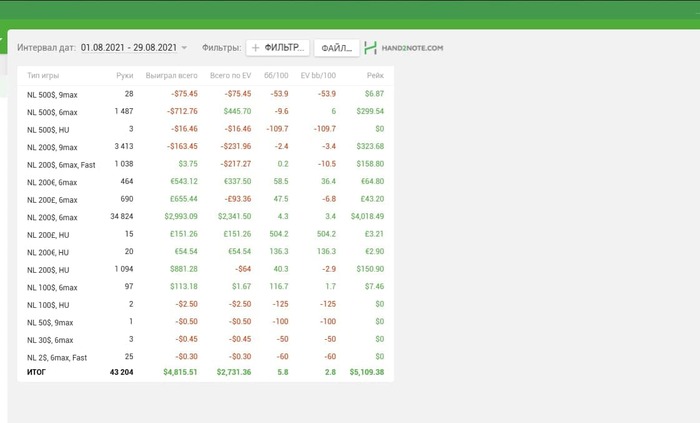This screenshot has height=423, width=700.
Task: Sort by бб/100 column header
Action: (x=276, y=75)
